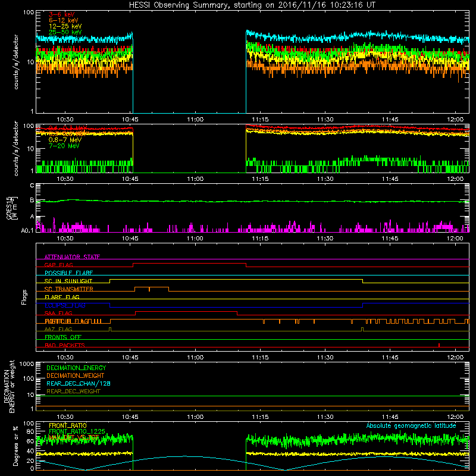Select the red 3-6 keV legend label
Image resolution: width=476 pixels, height=476 pixels.
pyautogui.click(x=61, y=14)
